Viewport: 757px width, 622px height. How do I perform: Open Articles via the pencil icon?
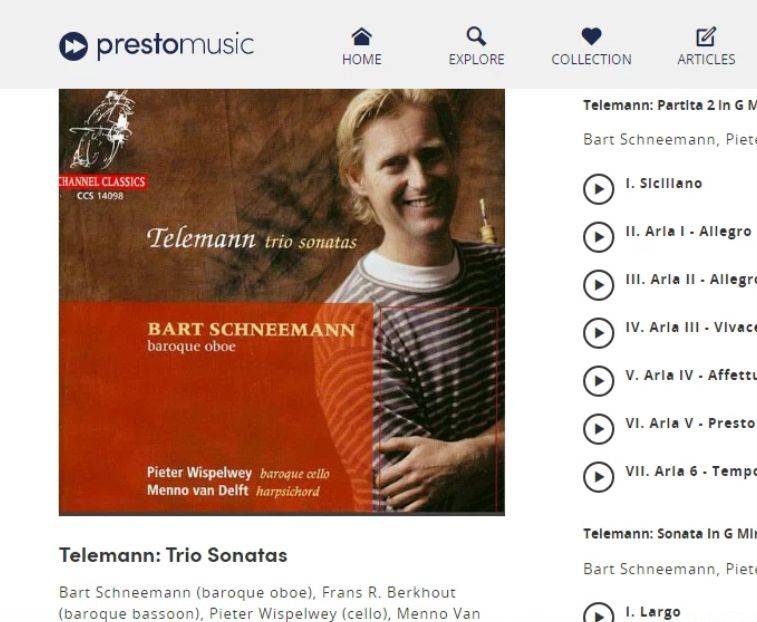pos(706,37)
